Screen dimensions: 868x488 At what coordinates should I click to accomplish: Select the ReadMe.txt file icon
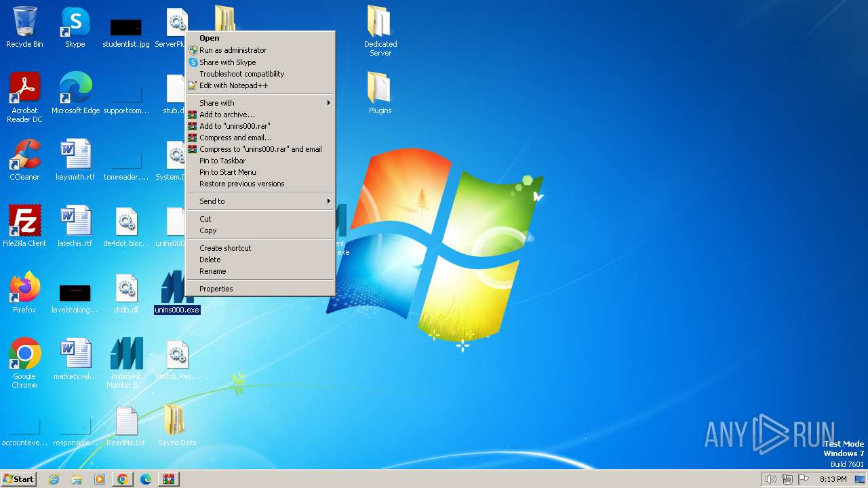point(126,425)
